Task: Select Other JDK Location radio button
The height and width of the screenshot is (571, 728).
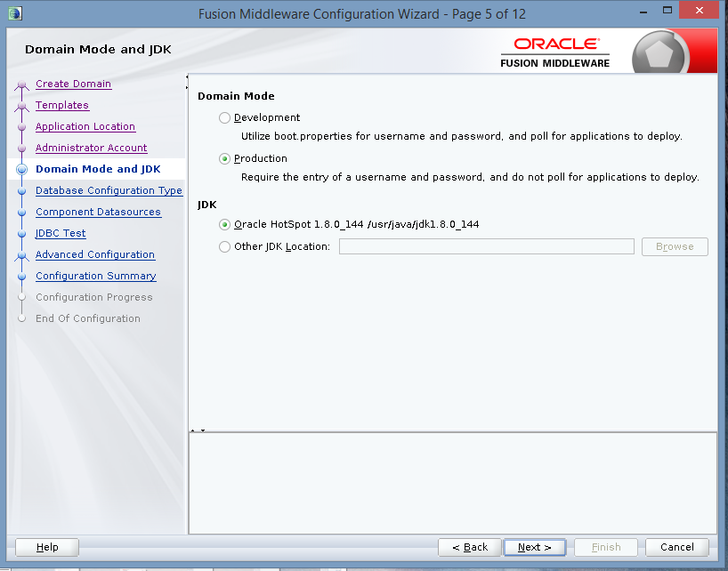Action: point(224,246)
